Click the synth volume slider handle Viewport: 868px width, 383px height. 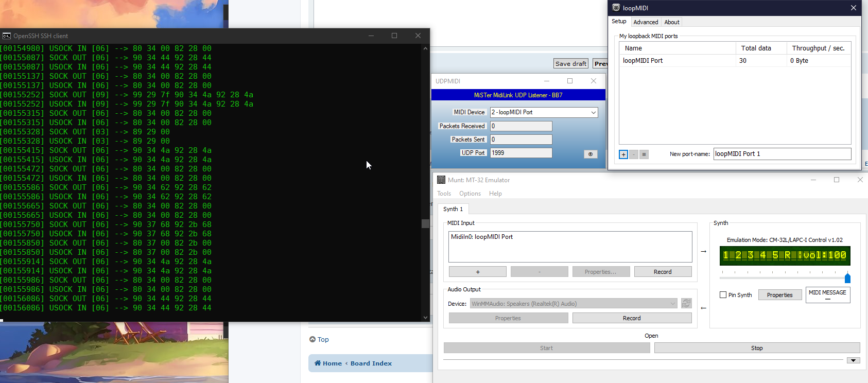click(847, 278)
